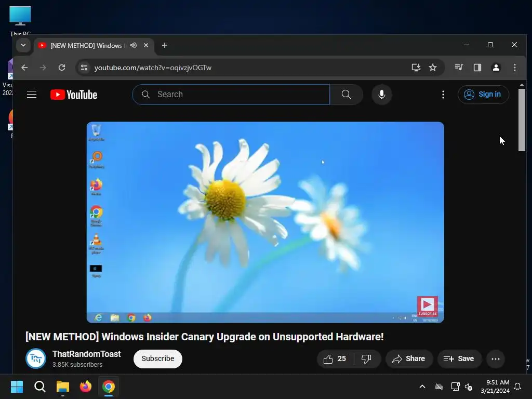
Task: Open network icon in system tray
Action: pos(455,387)
